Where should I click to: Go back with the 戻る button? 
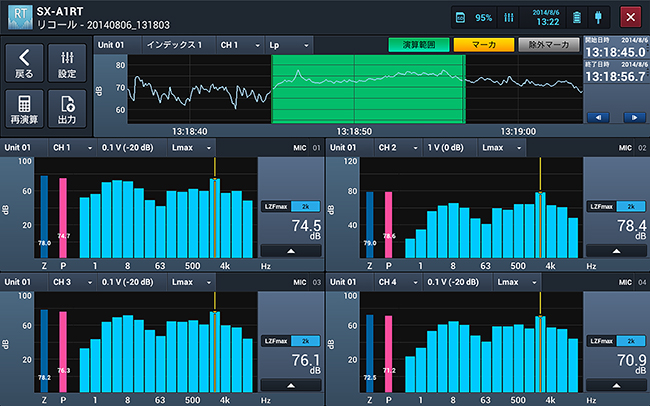pyautogui.click(x=24, y=63)
